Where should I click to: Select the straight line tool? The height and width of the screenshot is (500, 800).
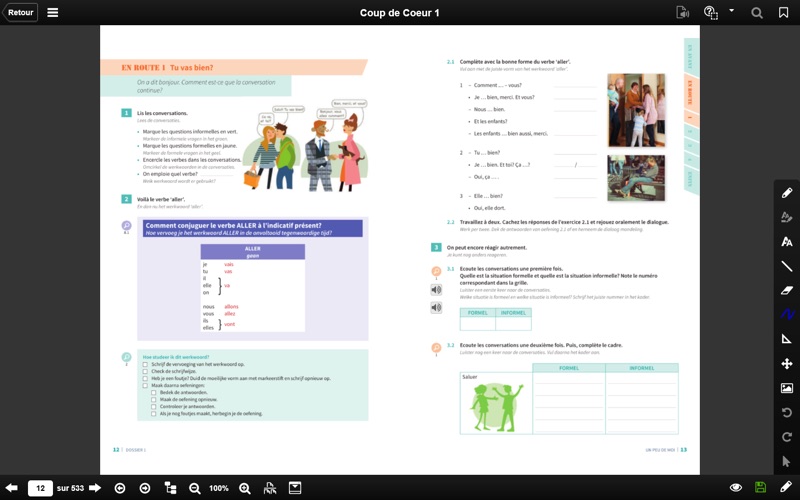787,266
